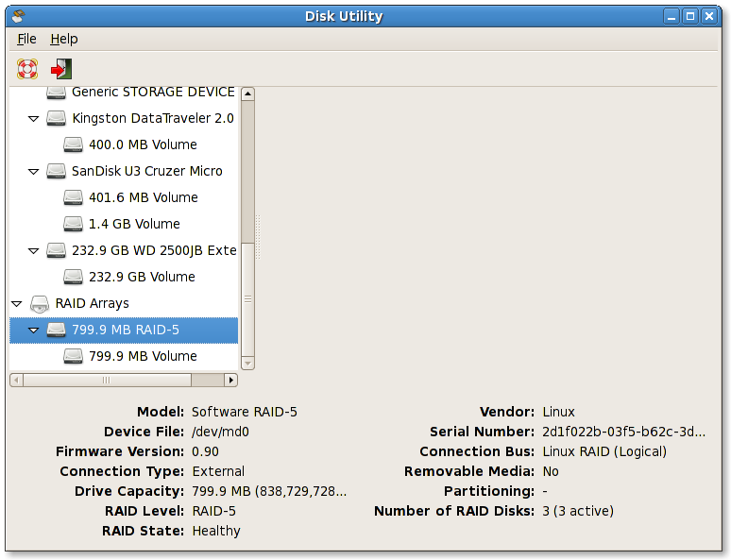Click the Disk Utility app icon in title bar
This screenshot has height=560, width=731.
pyautogui.click(x=19, y=16)
